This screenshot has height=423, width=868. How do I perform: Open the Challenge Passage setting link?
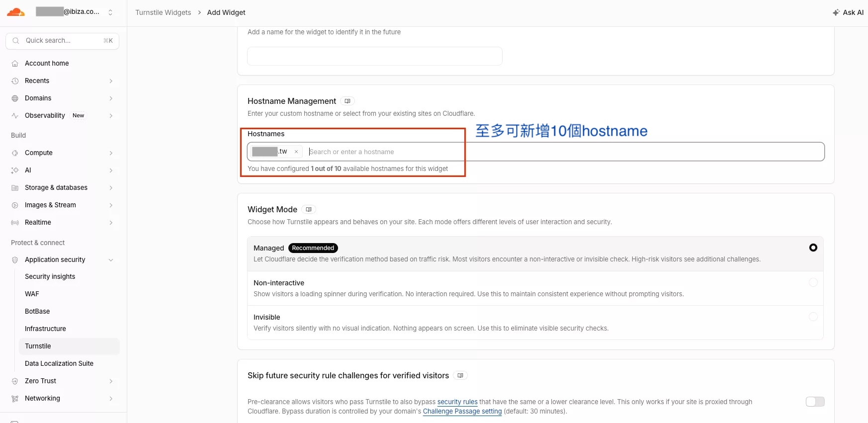[x=462, y=412]
